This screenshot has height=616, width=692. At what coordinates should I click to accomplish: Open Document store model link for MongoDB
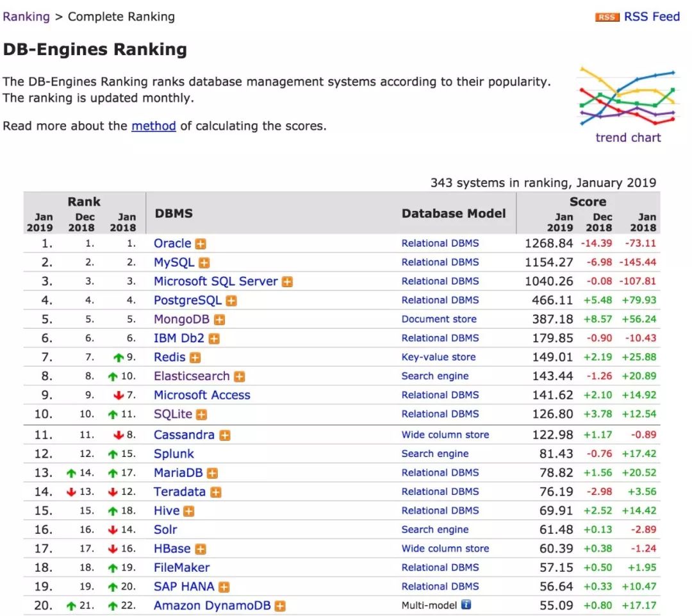(x=439, y=319)
